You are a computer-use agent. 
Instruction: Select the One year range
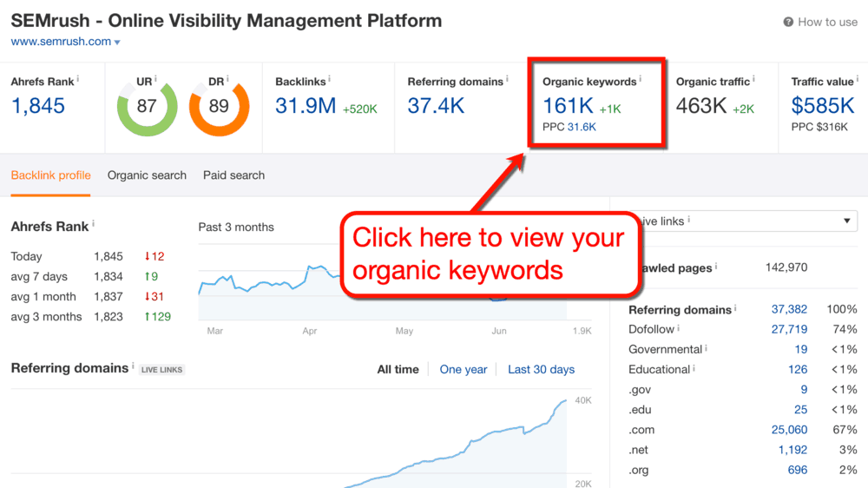click(464, 369)
